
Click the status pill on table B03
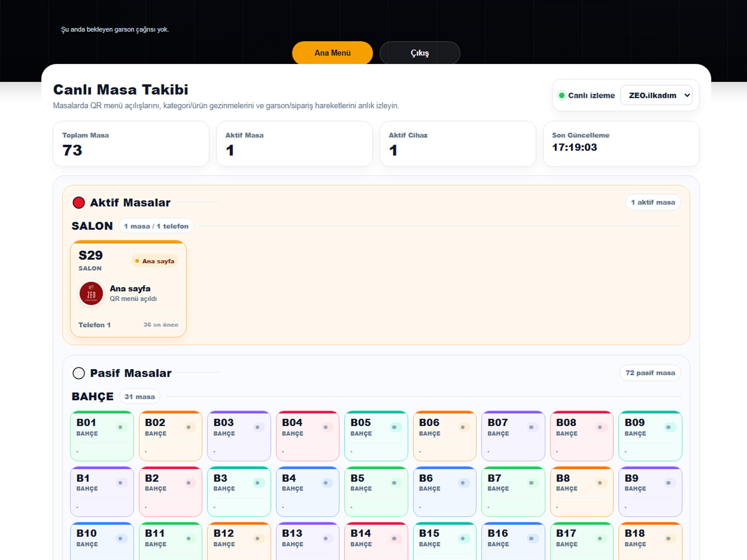257,427
